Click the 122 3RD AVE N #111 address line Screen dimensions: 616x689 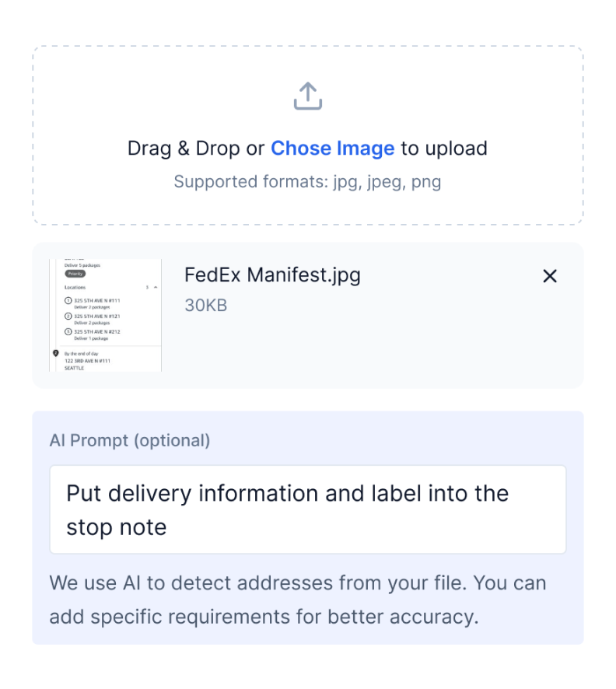coord(87,361)
